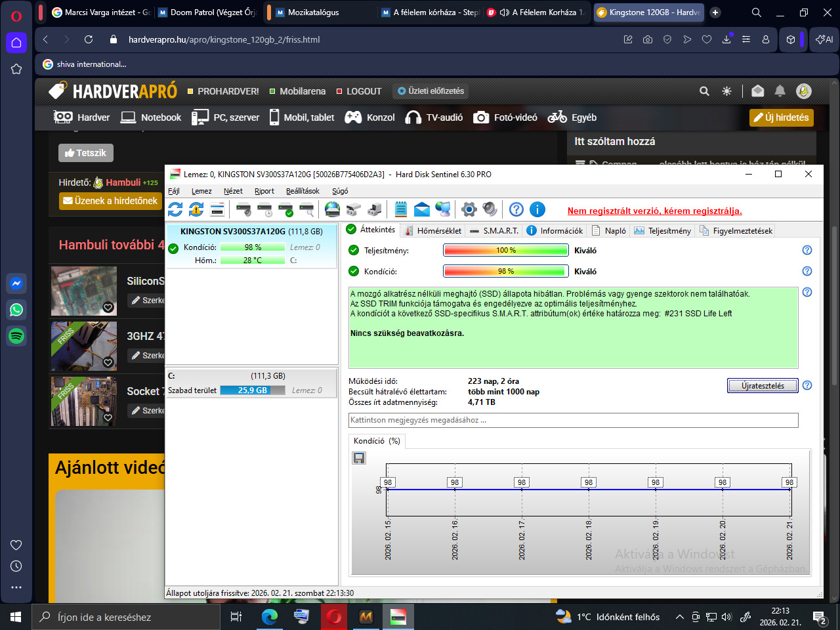Open Opera's easy setup sliders icon

(746, 39)
